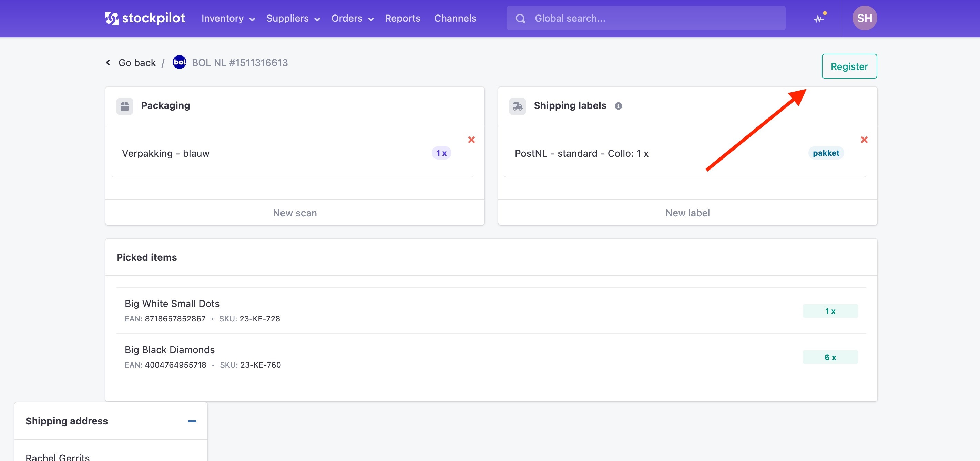Viewport: 980px width, 461px height.
Task: Open the Channels page
Action: pyautogui.click(x=455, y=18)
